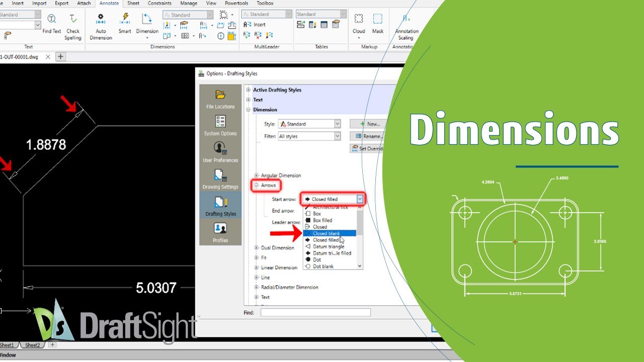Image resolution: width=644 pixels, height=362 pixels.
Task: Expand Active Drafting Styles section
Action: (249, 90)
